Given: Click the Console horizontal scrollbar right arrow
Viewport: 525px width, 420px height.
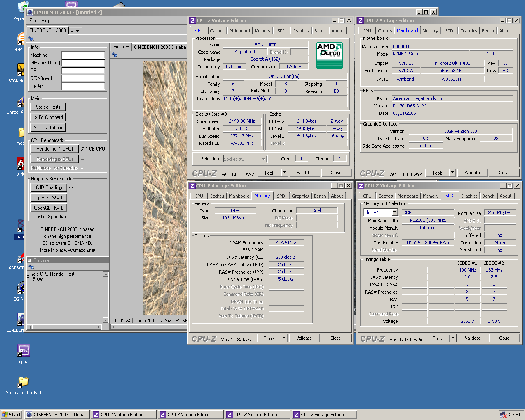Looking at the screenshot, I should tap(98, 327).
